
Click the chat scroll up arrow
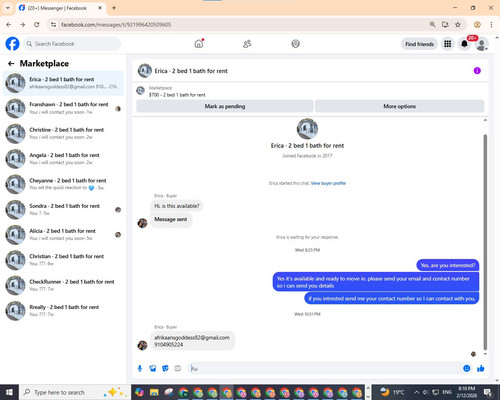(485, 120)
